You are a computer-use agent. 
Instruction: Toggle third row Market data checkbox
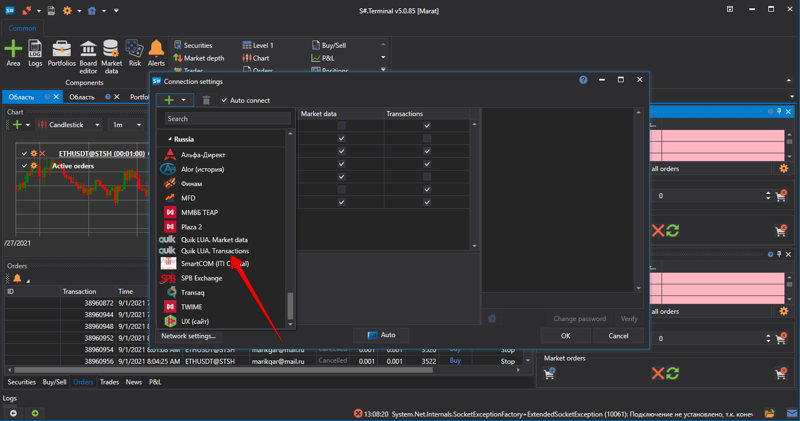click(x=341, y=151)
